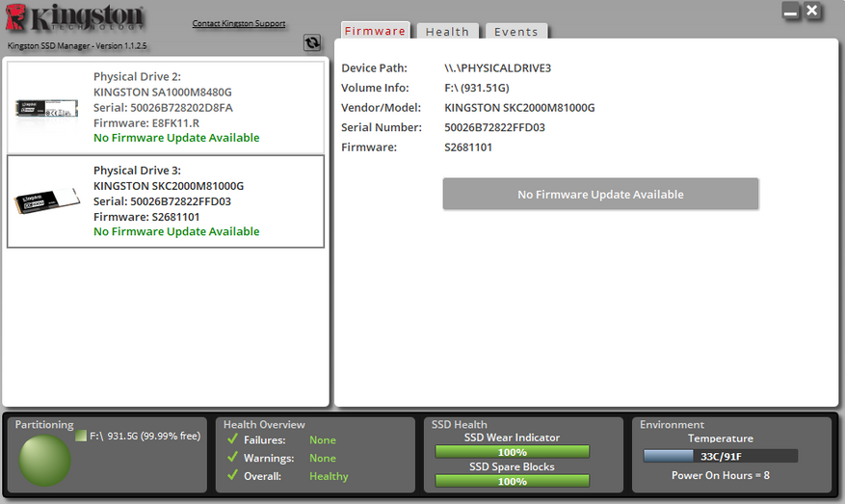
Task: Open the Events tab
Action: [x=515, y=32]
